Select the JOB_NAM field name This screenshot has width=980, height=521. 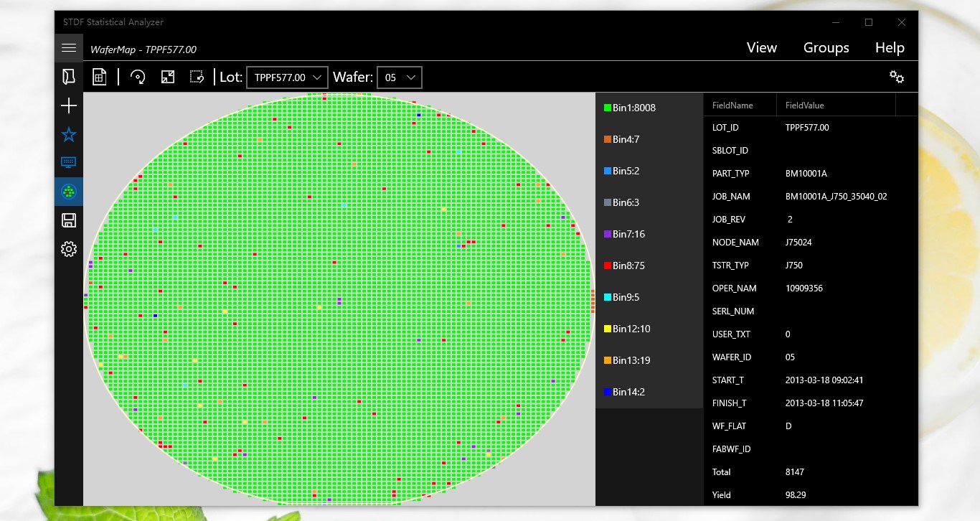[731, 197]
